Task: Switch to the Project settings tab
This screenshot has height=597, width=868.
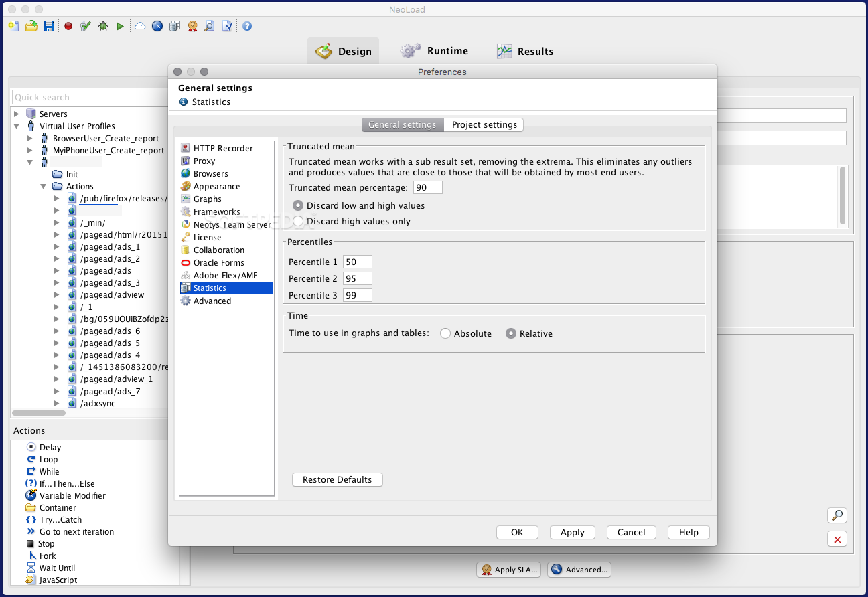Action: 484,124
